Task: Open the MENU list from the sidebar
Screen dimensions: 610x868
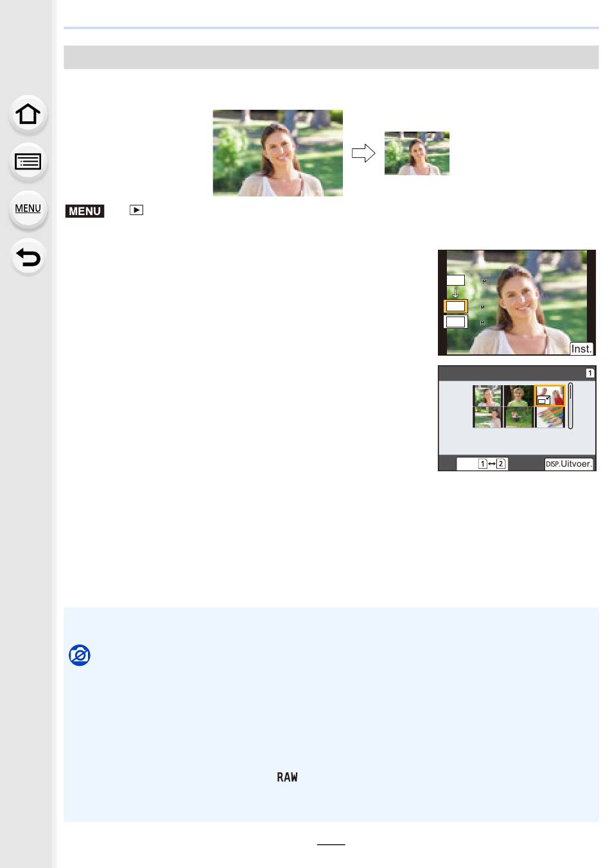Action: click(28, 209)
